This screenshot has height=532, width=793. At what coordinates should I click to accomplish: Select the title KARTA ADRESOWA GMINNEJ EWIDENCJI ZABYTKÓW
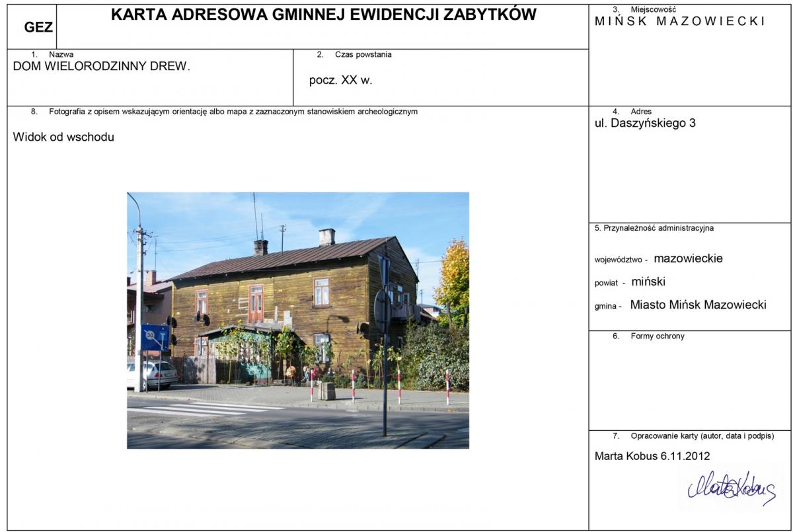[323, 15]
